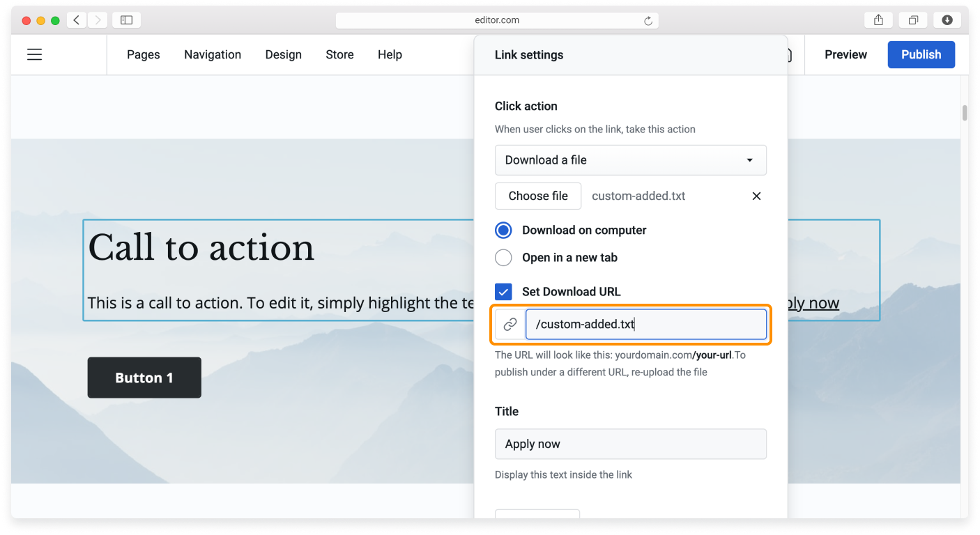The height and width of the screenshot is (535, 980).
Task: Open the hamburger menu in the editor
Action: [34, 54]
